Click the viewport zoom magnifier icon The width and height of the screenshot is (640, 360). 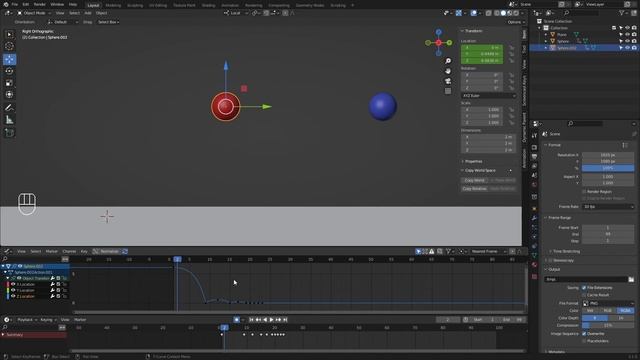tap(448, 61)
